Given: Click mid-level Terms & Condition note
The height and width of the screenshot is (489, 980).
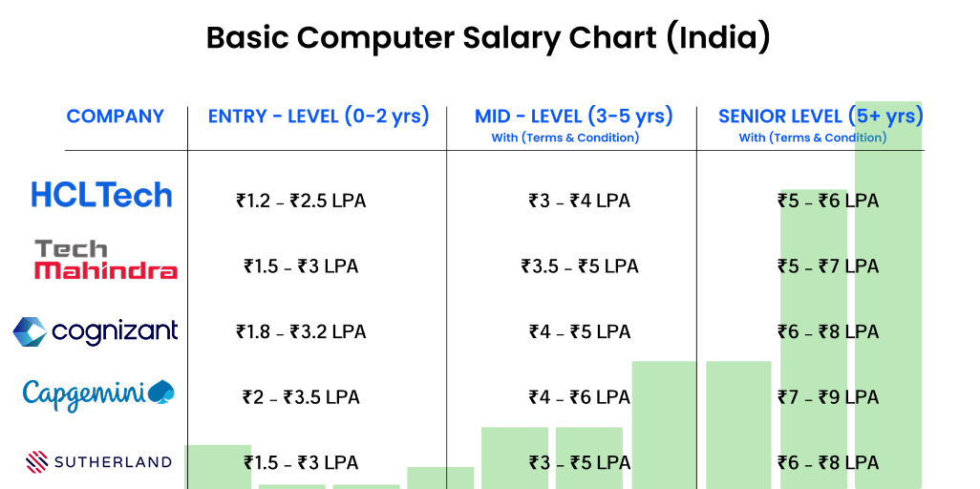Looking at the screenshot, I should tap(565, 138).
